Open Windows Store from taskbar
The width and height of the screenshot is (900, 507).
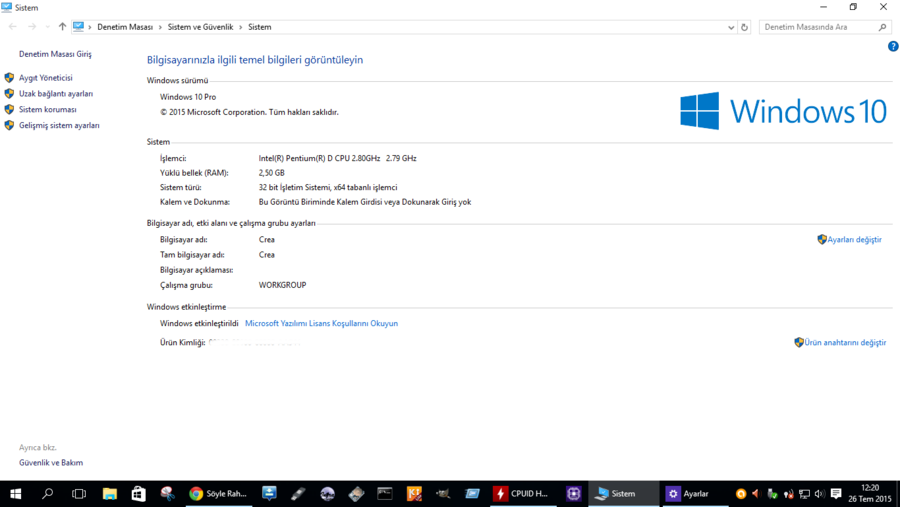click(x=138, y=494)
